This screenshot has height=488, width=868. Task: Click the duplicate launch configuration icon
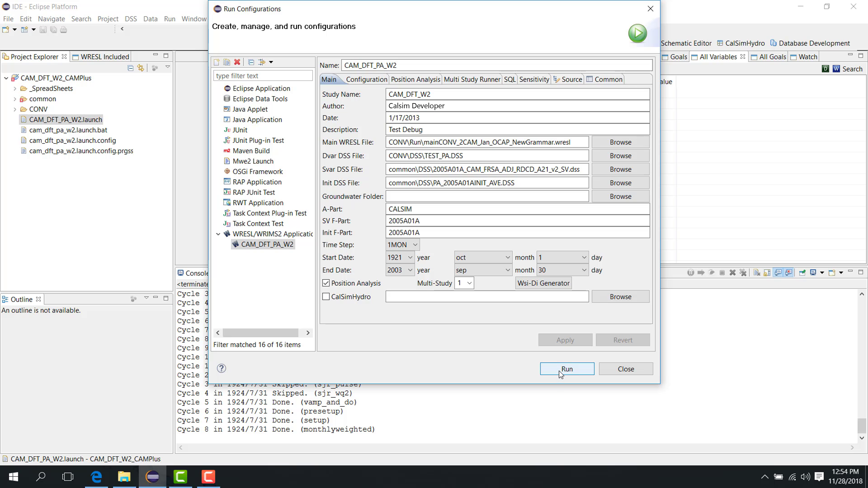point(227,62)
